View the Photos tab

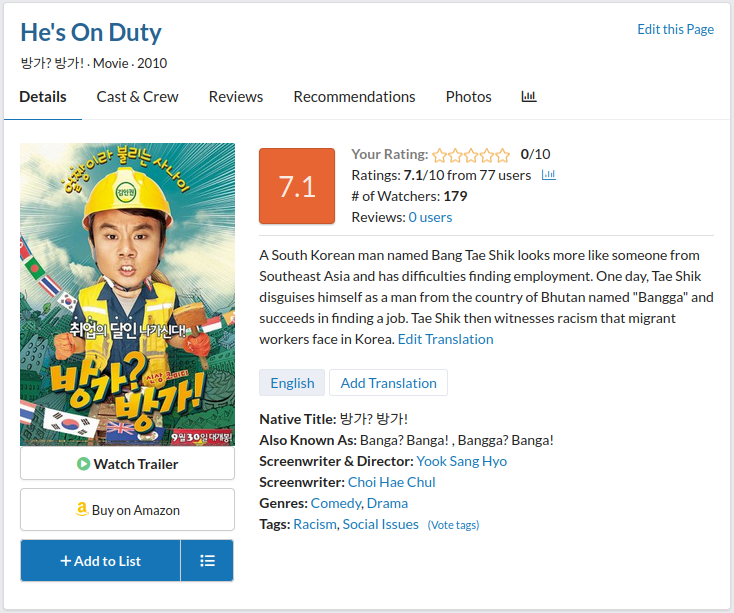[469, 97]
